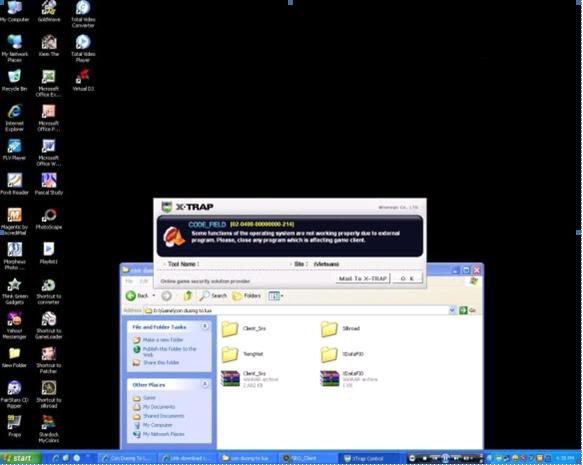Switch to the Explorer folder taskbar button

coord(248,458)
